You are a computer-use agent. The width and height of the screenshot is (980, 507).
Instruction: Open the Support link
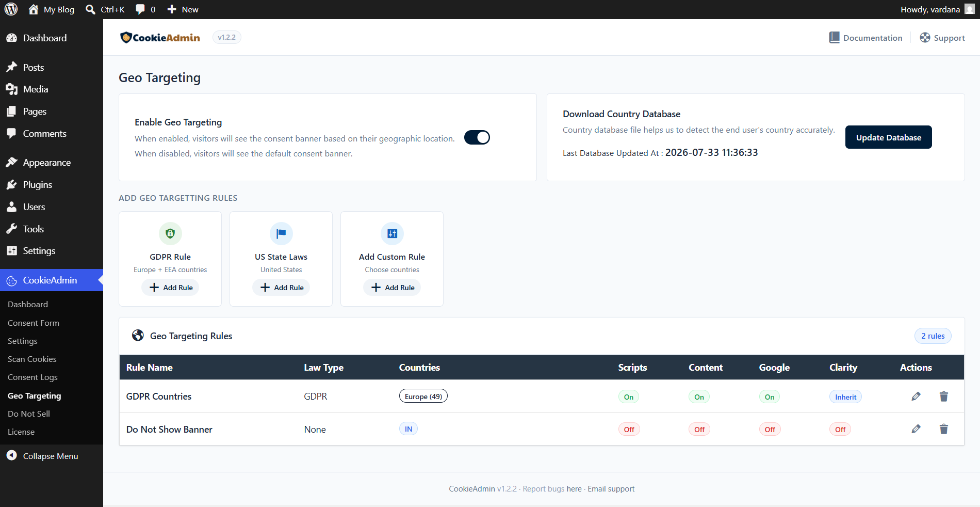[949, 38]
